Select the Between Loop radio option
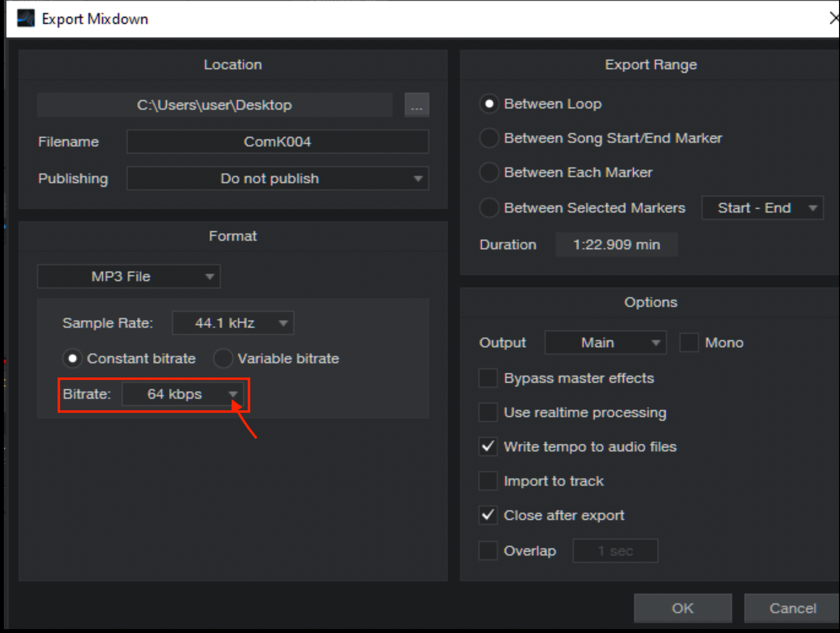 tap(489, 104)
